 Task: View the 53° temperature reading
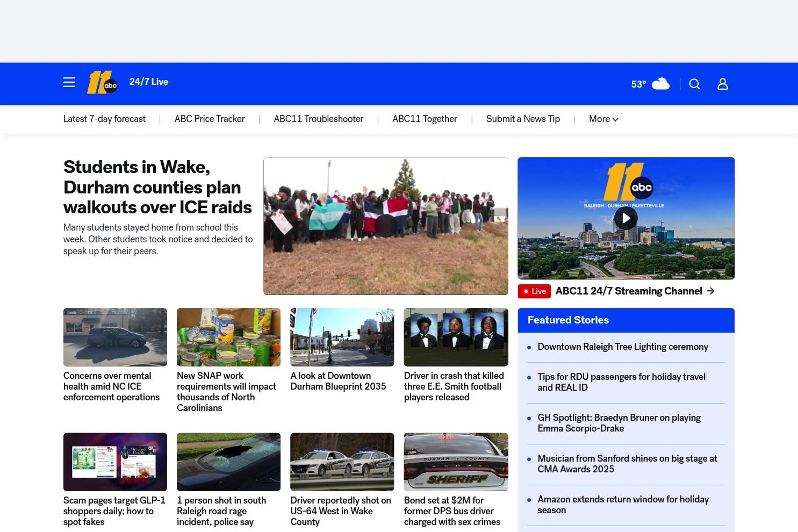[638, 84]
